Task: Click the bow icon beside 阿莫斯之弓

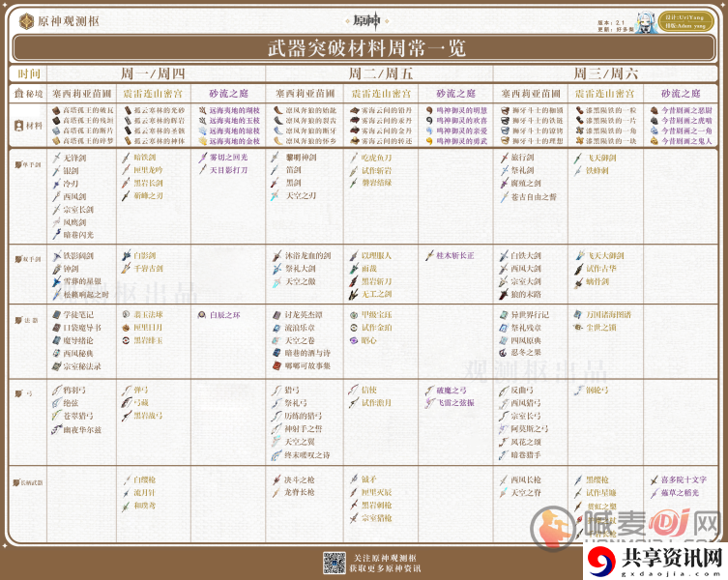Action: click(x=504, y=429)
